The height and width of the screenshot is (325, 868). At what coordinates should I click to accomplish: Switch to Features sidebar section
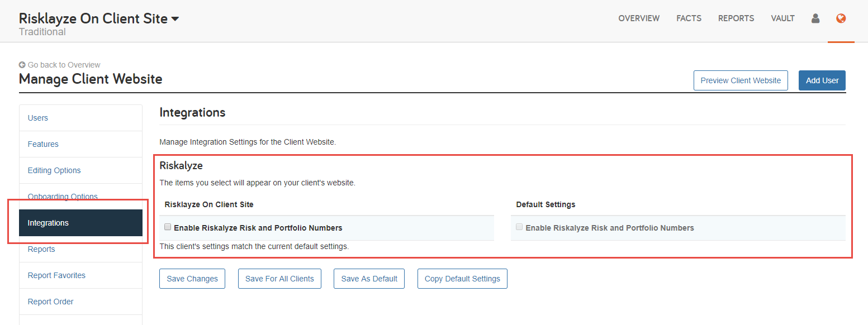[80, 144]
